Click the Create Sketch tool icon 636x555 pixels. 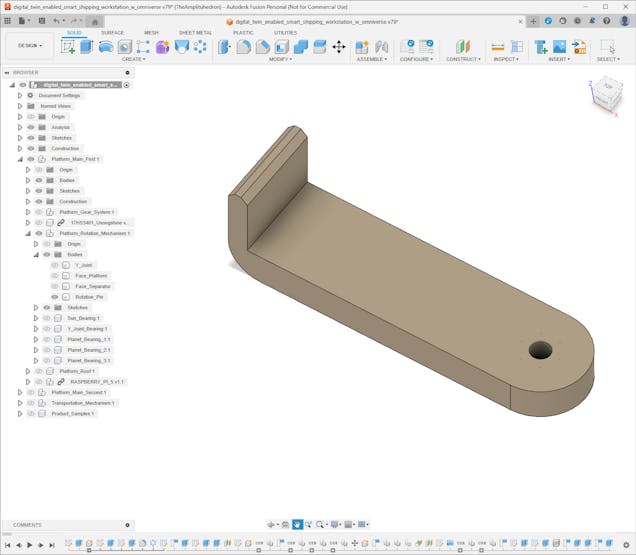coord(68,47)
